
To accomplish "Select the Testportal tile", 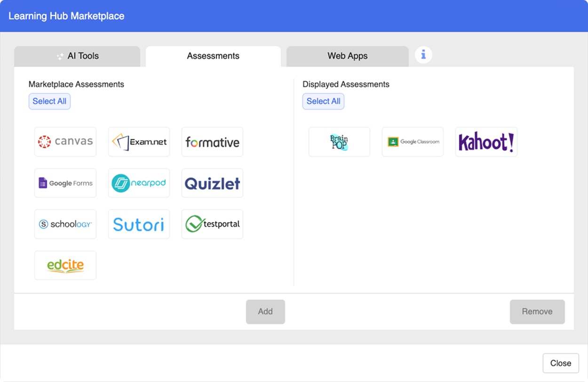I will point(213,224).
